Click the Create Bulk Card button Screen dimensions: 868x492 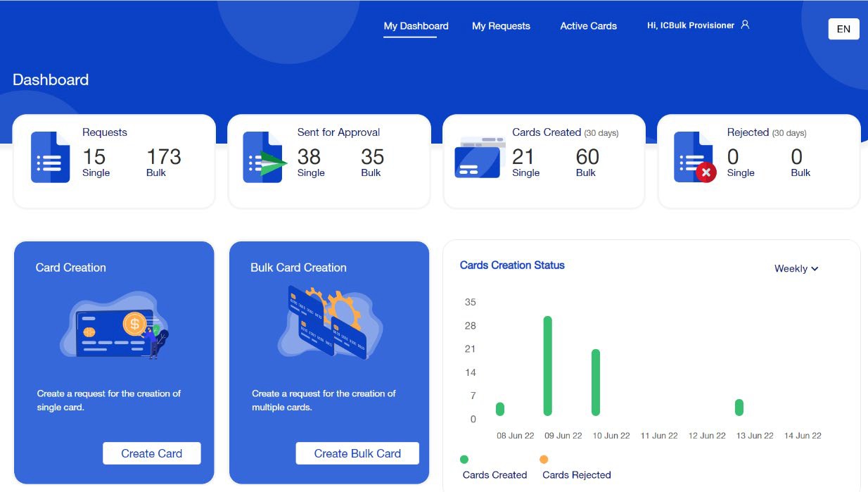coord(357,453)
